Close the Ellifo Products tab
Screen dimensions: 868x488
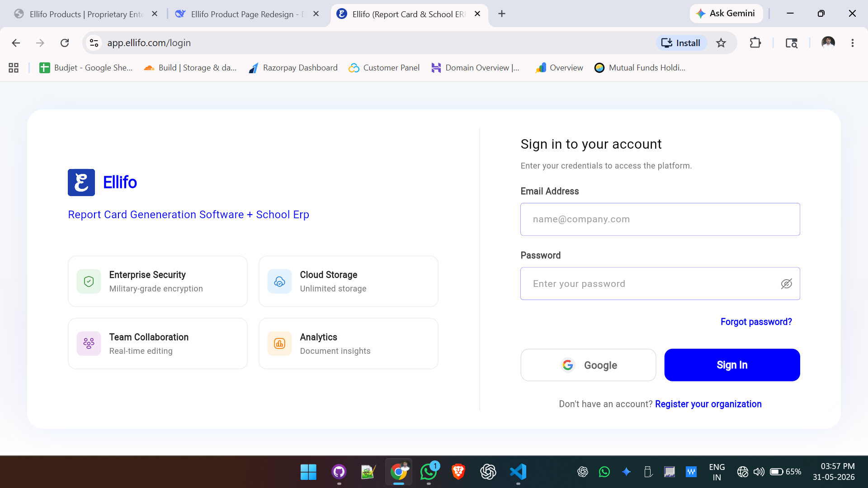pyautogui.click(x=155, y=14)
